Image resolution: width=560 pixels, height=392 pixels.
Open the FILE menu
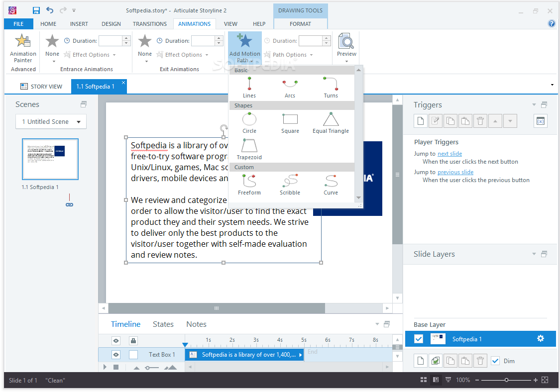point(18,24)
